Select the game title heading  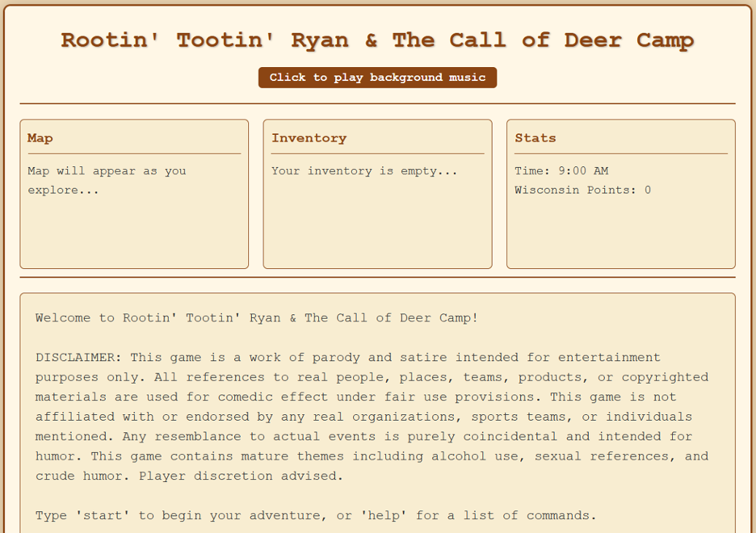click(x=377, y=41)
